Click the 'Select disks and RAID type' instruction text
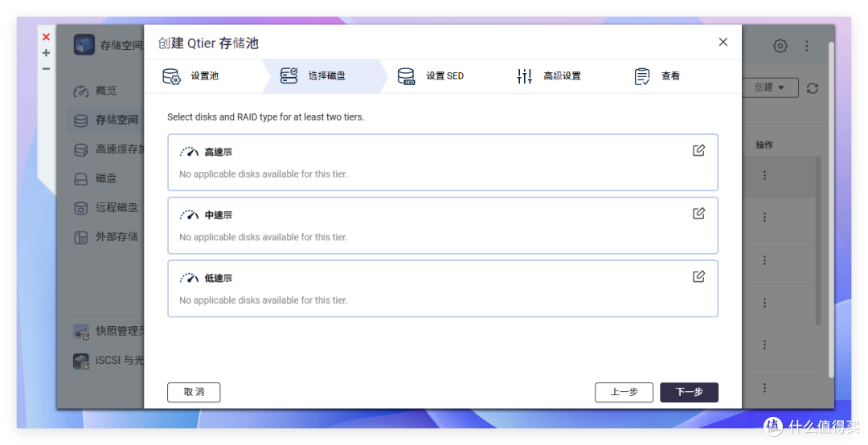Viewport: 868px width, 445px height. pyautogui.click(x=266, y=116)
